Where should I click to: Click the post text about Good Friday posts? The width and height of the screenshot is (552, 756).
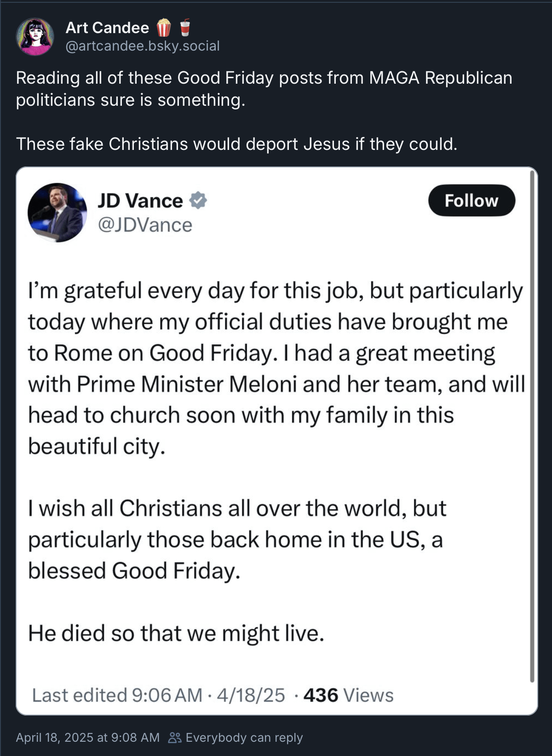264,89
